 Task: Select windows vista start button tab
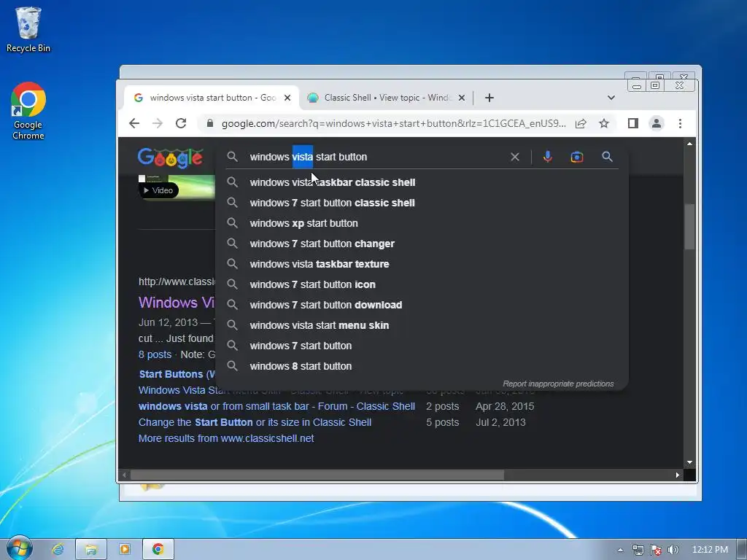coord(212,98)
